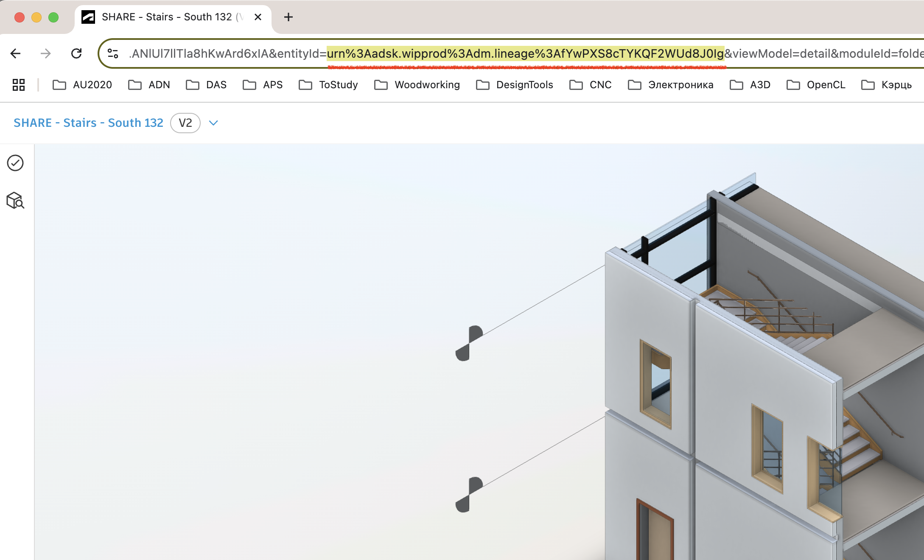This screenshot has width=924, height=560.
Task: Open site information controls icon
Action: [x=113, y=53]
